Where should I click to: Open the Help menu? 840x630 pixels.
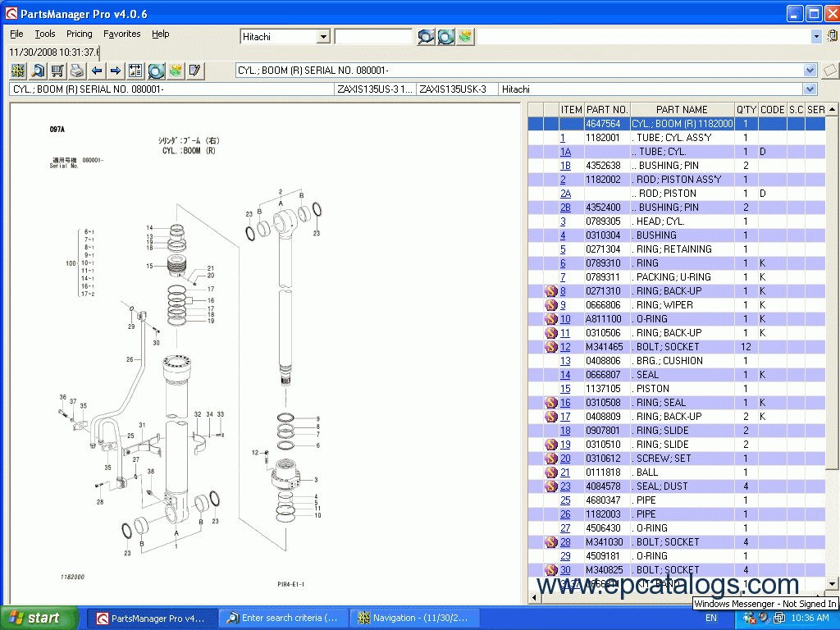(160, 34)
